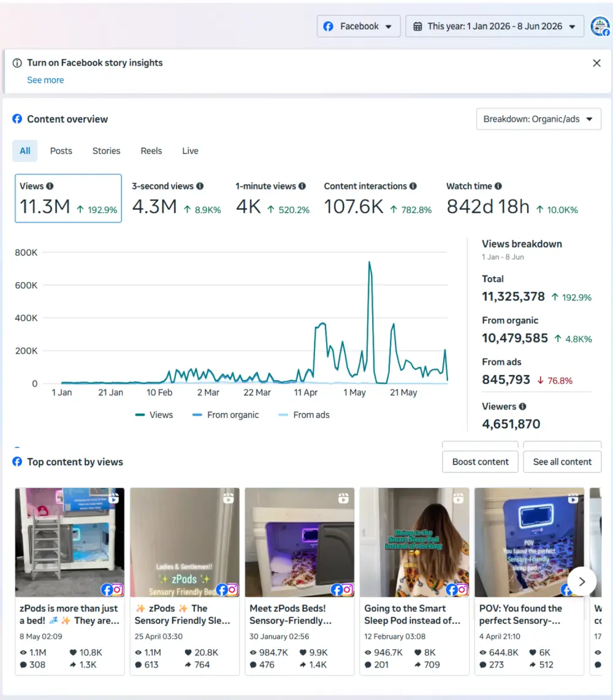The image size is (613, 700).
Task: Open the Facebook platform dropdown
Action: 359,26
